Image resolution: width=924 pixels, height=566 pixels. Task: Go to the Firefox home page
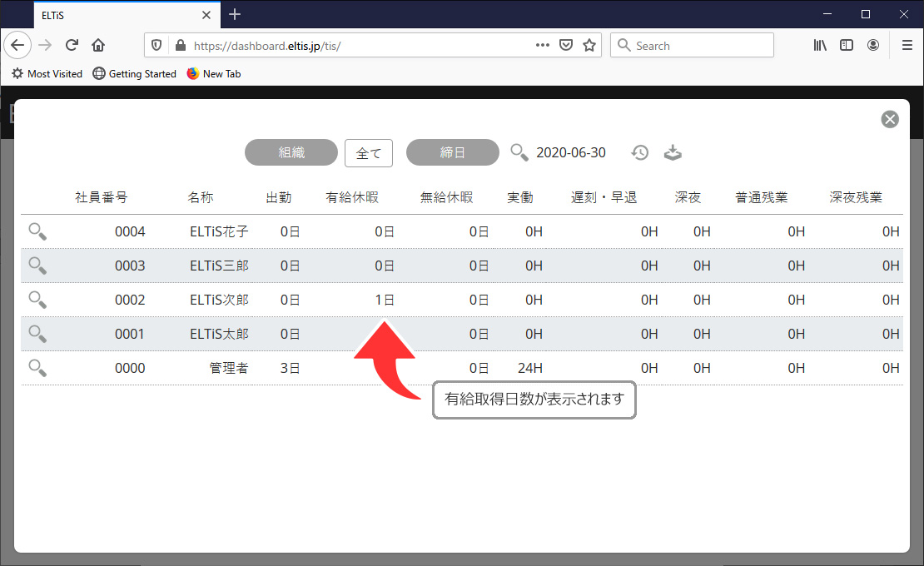coord(98,45)
